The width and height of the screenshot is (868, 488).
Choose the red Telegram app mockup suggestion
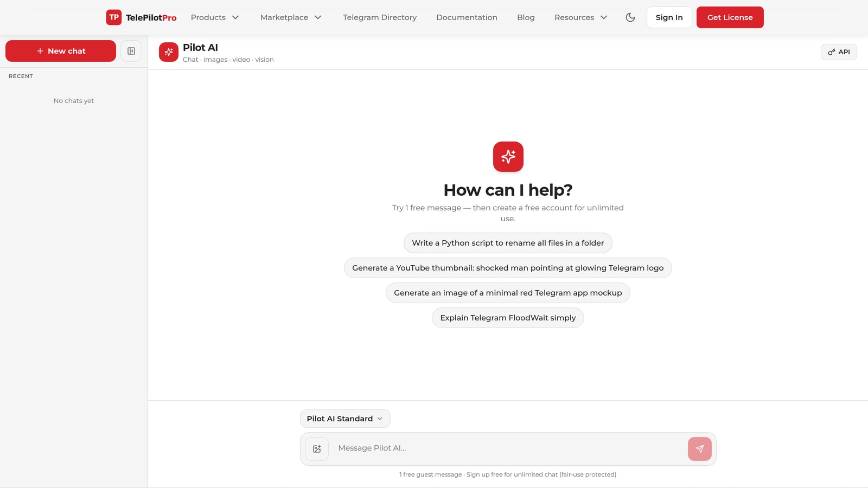[x=508, y=293]
